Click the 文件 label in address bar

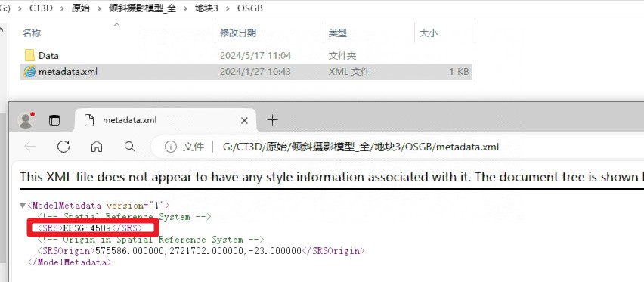pyautogui.click(x=193, y=147)
